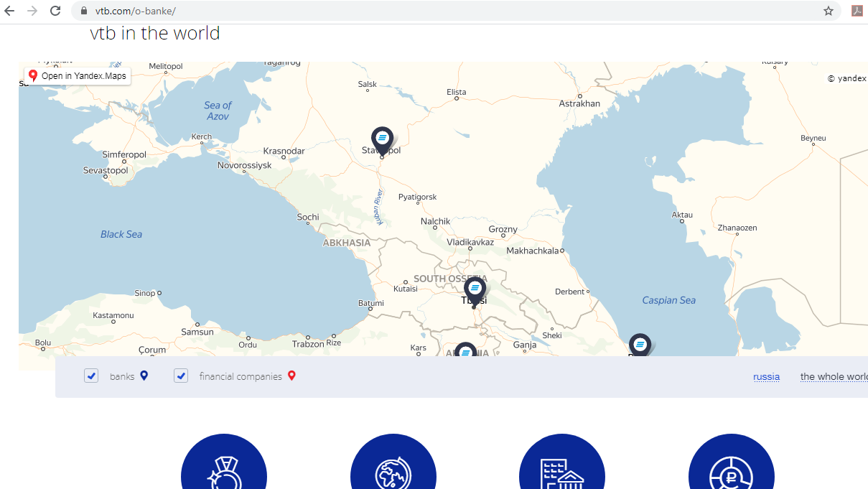Click the VTB map marker at Stavropol
Screen dimensions: 868x489
(x=382, y=138)
